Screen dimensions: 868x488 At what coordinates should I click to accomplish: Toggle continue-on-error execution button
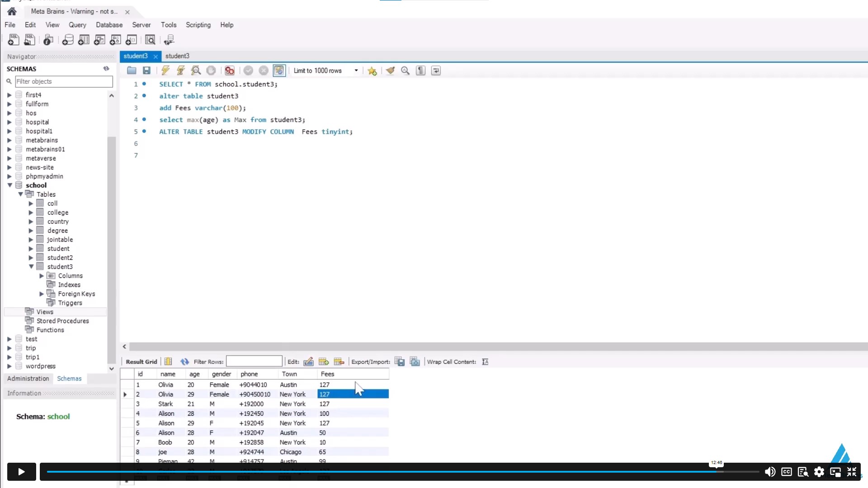click(230, 70)
